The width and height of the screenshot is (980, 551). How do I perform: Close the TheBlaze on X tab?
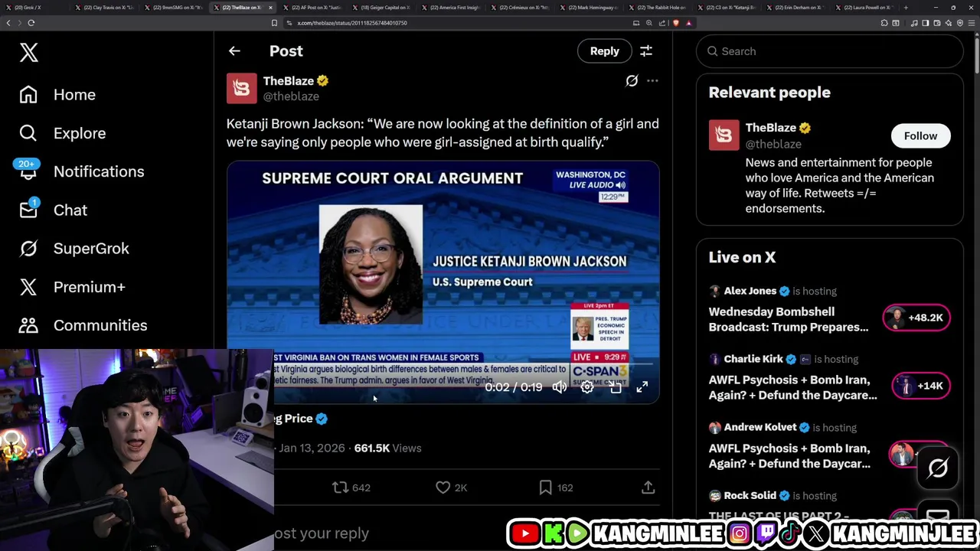[x=270, y=8]
